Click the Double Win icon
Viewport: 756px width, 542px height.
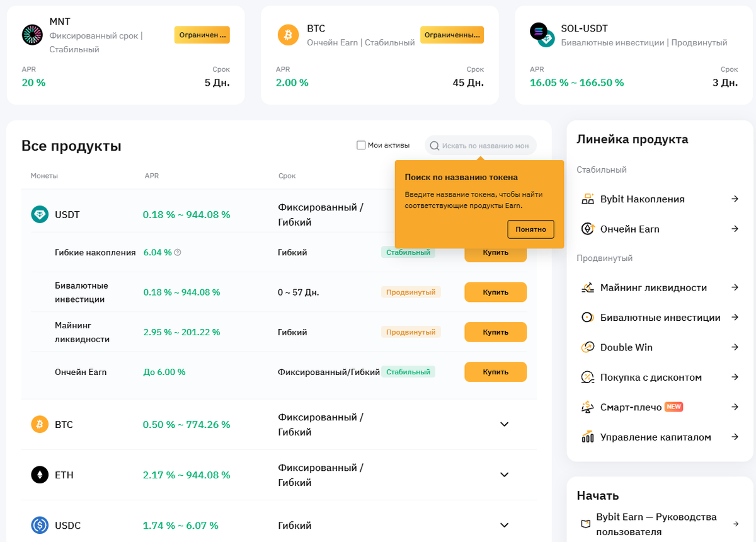click(587, 347)
